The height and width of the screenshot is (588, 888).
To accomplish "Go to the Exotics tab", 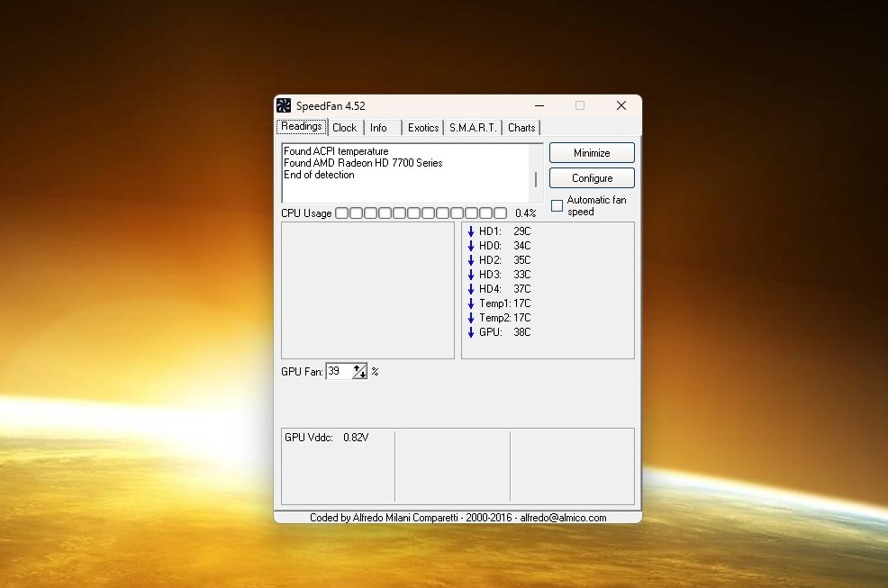I will (x=423, y=128).
